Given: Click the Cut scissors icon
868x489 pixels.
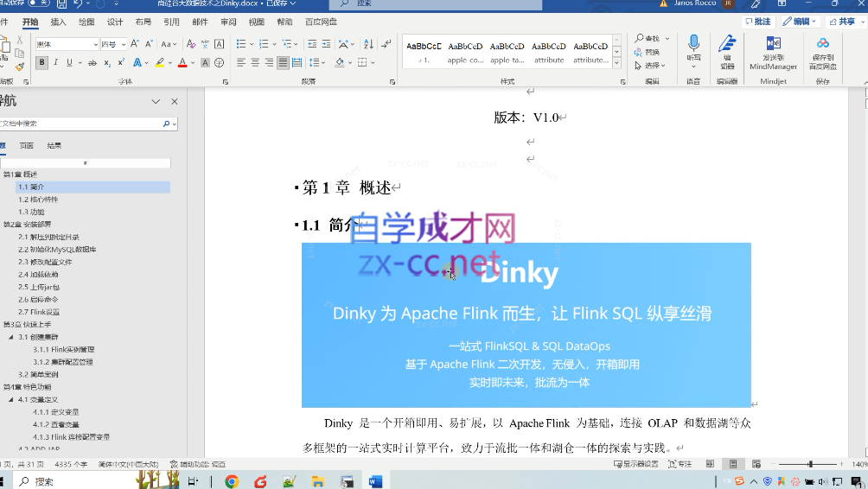Looking at the screenshot, I should [20, 40].
